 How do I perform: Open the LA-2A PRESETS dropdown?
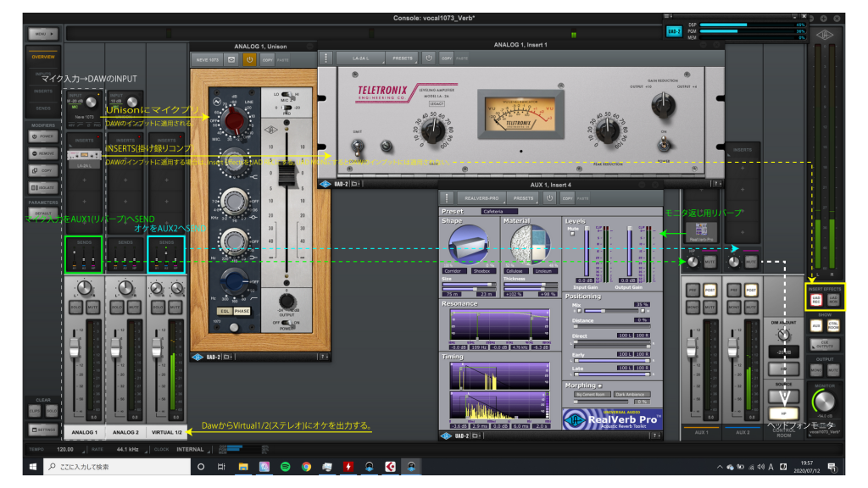pos(403,58)
